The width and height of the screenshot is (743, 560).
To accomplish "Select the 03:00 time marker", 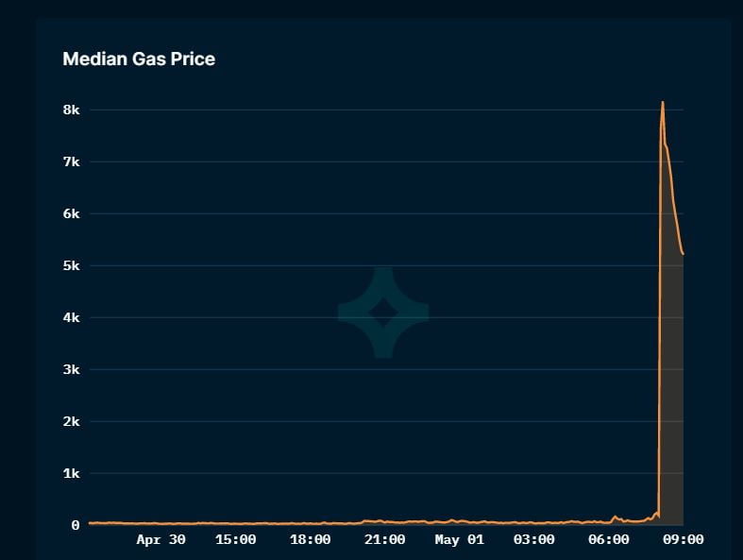I will 534,539.
